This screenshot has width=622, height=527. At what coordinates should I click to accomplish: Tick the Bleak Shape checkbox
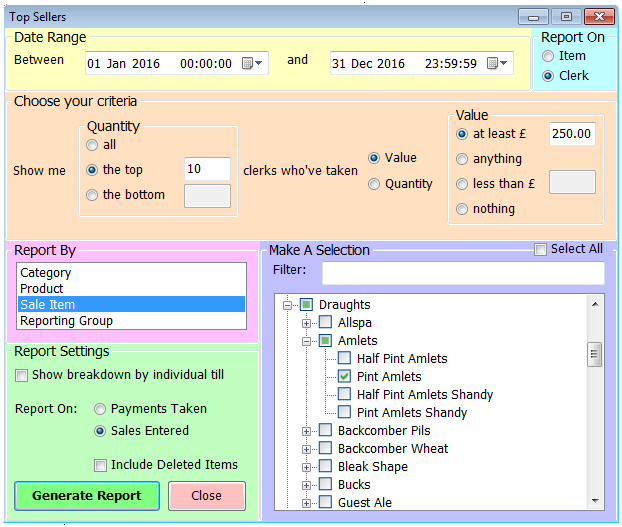pos(325,466)
